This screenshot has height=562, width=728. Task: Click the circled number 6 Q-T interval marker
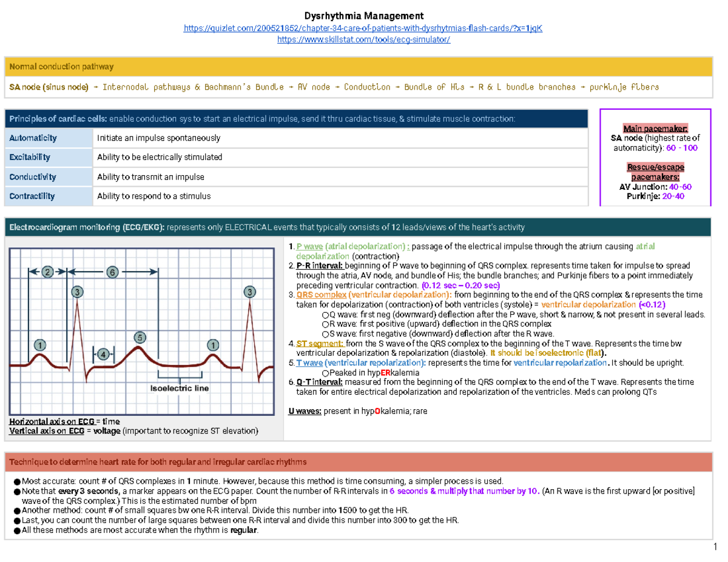pyautogui.click(x=112, y=272)
